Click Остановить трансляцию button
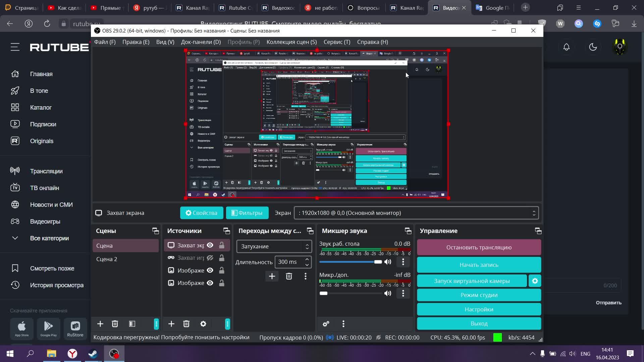 [479, 247]
